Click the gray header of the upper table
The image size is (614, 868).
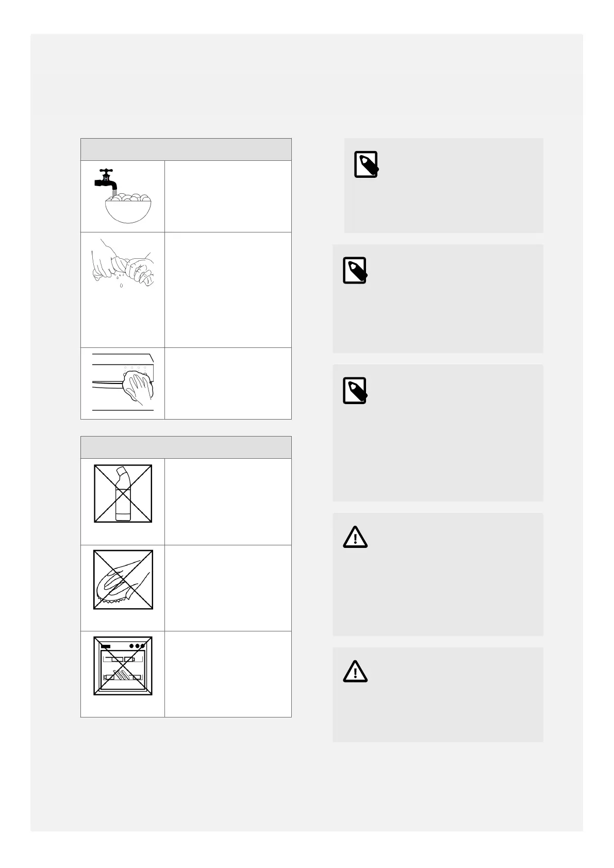click(x=186, y=149)
